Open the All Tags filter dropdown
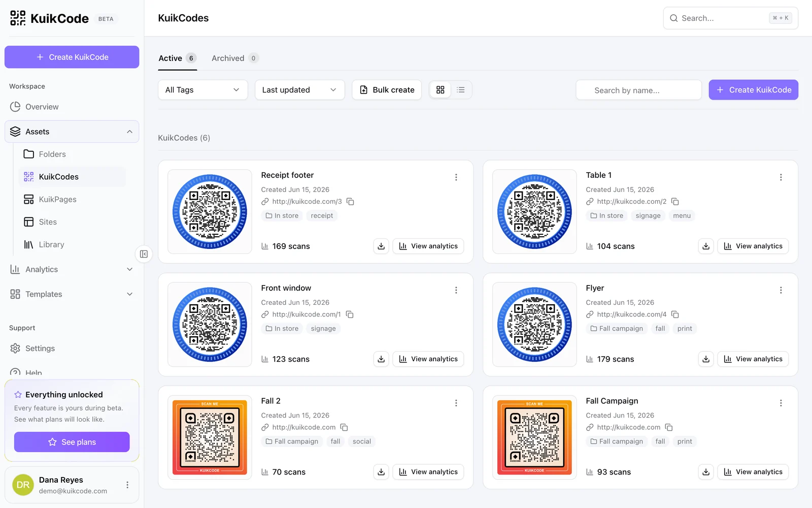This screenshot has height=508, width=812. pyautogui.click(x=203, y=90)
